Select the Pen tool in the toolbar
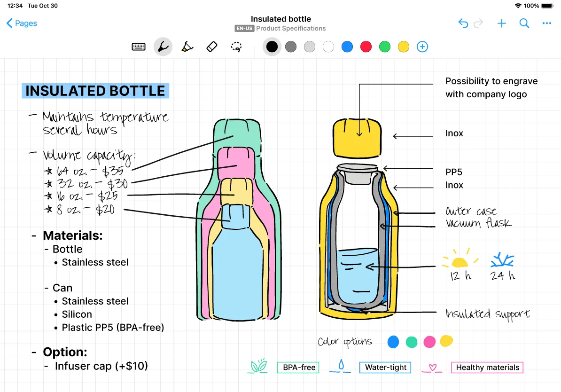Screen dimensions: 561x392 coord(163,47)
